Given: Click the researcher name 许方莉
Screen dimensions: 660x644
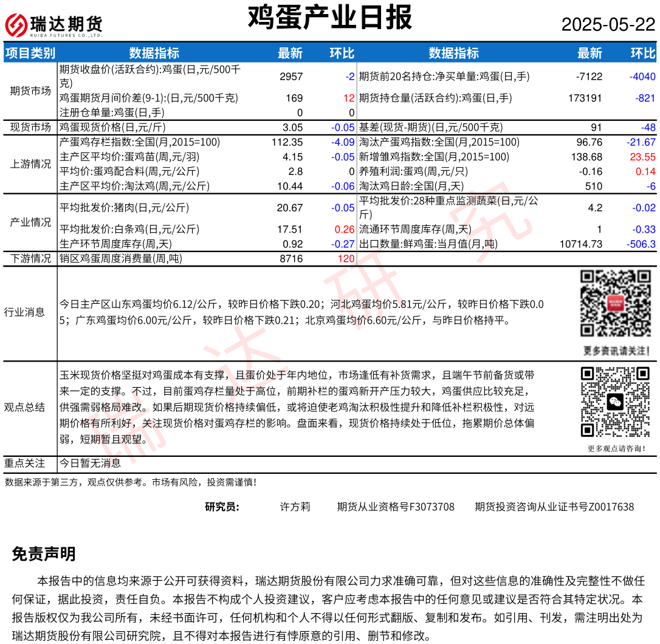Looking at the screenshot, I should coord(295,507).
